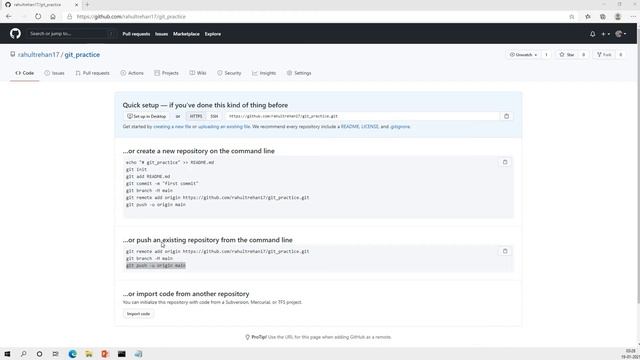Viewport: 640px width, 360px height.
Task: Expand the Unwatch dropdown
Action: (x=523, y=55)
